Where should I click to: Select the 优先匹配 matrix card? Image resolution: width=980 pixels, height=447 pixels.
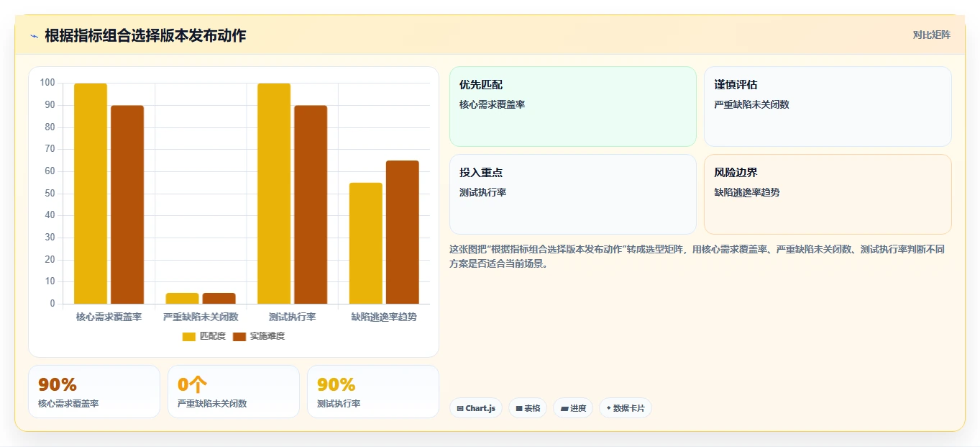573,107
